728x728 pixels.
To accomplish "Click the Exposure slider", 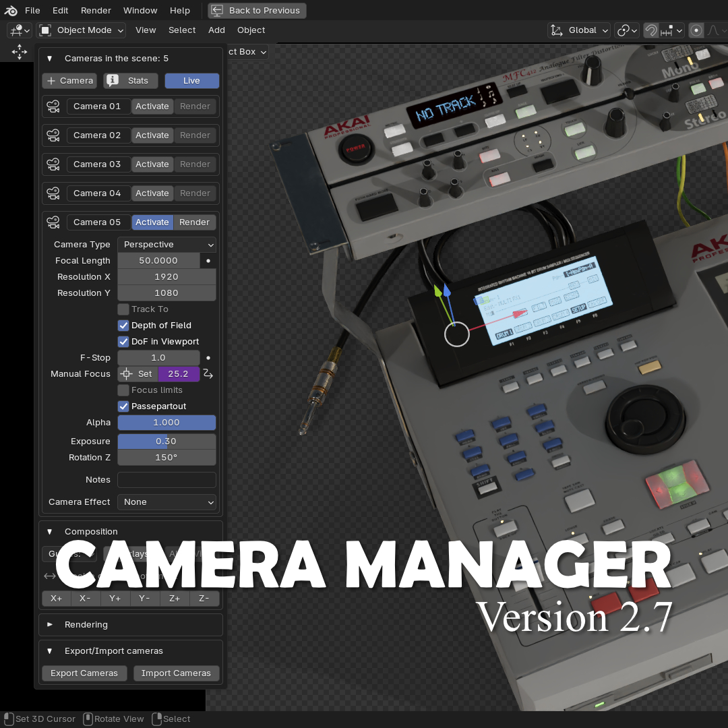I will pos(166,442).
